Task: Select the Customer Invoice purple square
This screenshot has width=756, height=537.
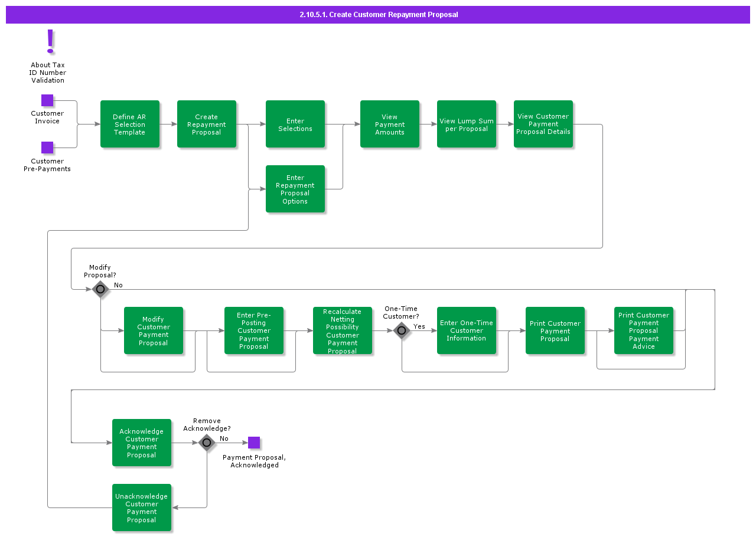Action: pyautogui.click(x=47, y=100)
